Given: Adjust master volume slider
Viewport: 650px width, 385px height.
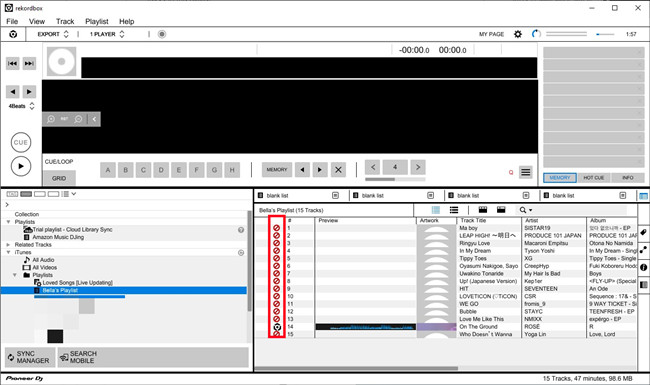Looking at the screenshot, I should [605, 34].
